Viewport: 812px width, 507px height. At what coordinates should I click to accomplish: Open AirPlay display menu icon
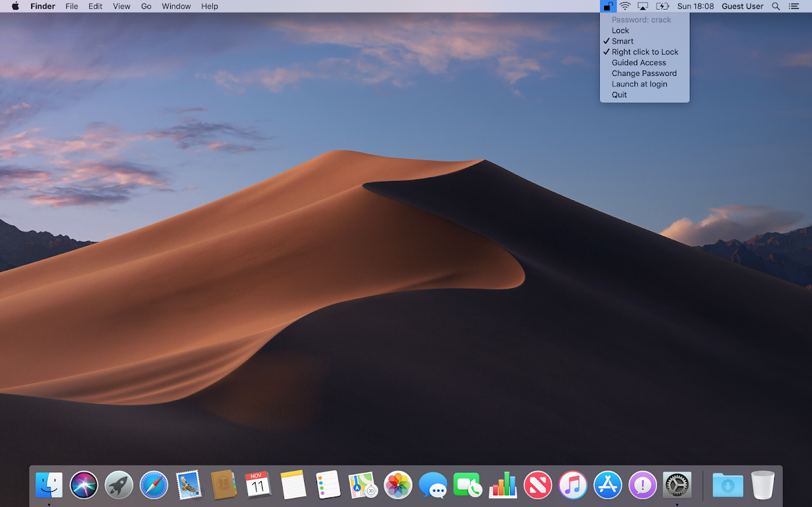pos(643,6)
